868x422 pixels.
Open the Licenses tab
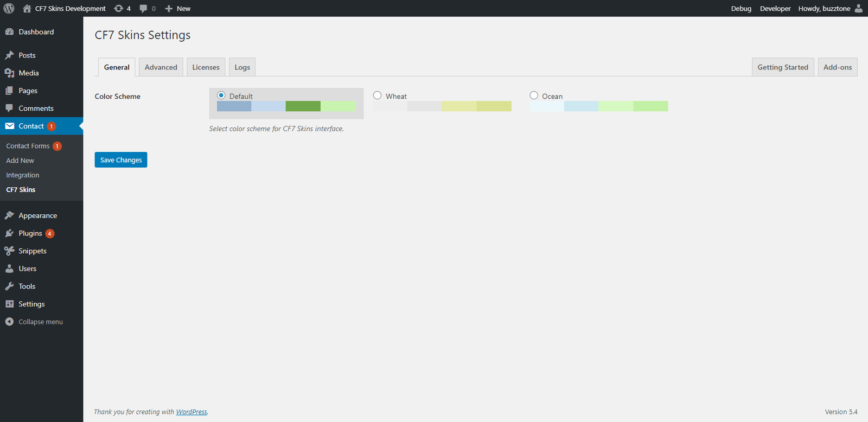pos(206,67)
